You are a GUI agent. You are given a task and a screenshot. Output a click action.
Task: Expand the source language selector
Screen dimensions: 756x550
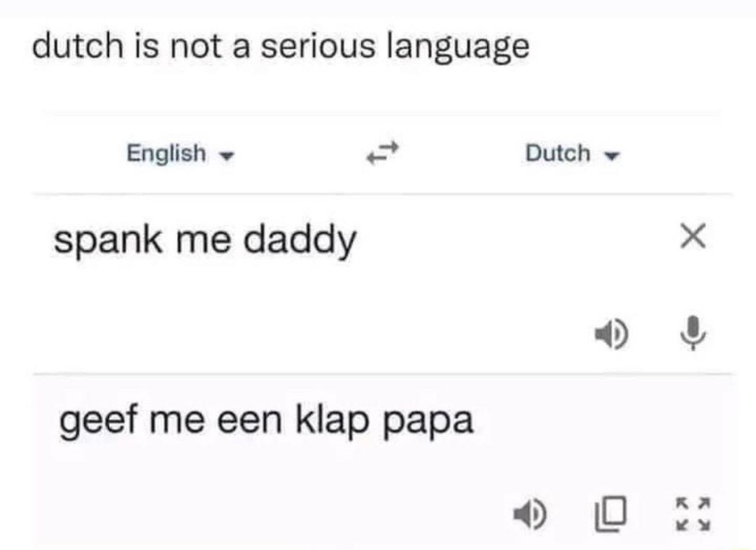pos(178,153)
